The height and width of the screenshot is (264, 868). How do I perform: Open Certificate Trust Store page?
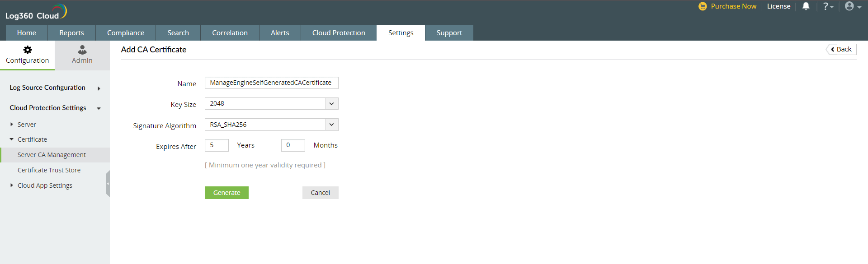(x=49, y=170)
